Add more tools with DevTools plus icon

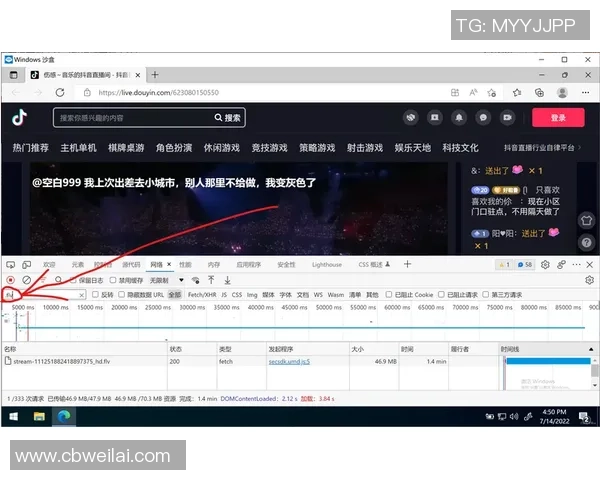[x=408, y=264]
